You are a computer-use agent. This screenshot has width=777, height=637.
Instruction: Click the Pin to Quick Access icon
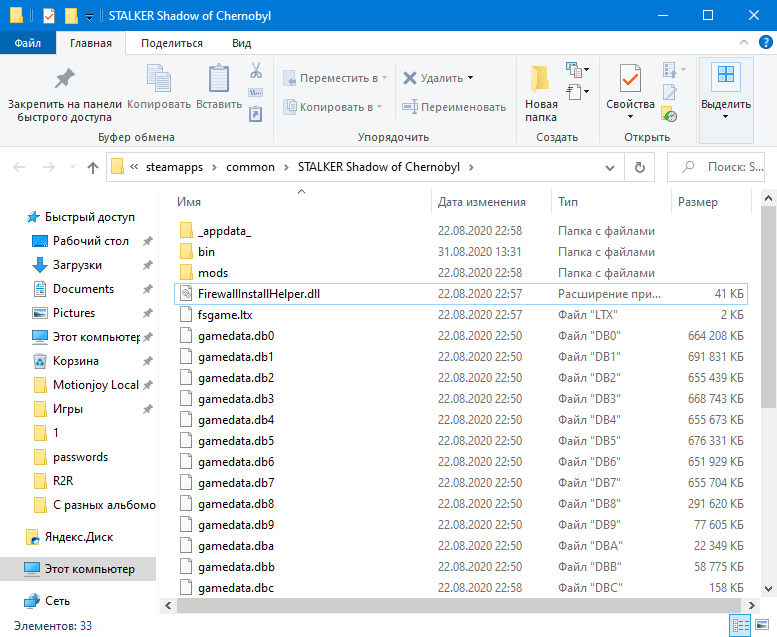64,78
